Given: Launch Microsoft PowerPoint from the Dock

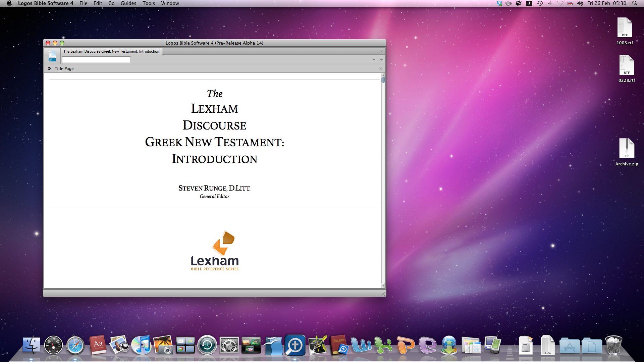Looking at the screenshot, I should click(405, 345).
